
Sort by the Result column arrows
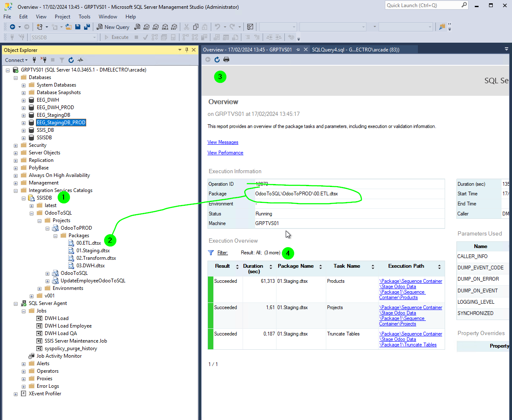(238, 266)
